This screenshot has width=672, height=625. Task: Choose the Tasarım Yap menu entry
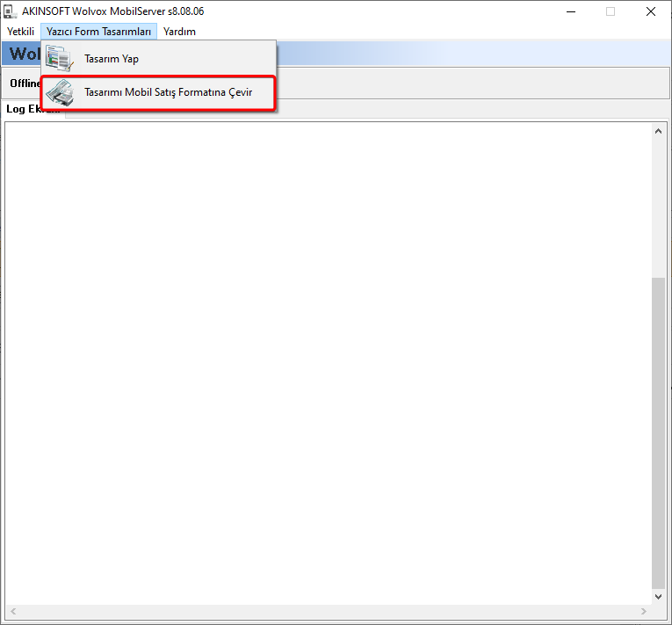[x=159, y=59]
